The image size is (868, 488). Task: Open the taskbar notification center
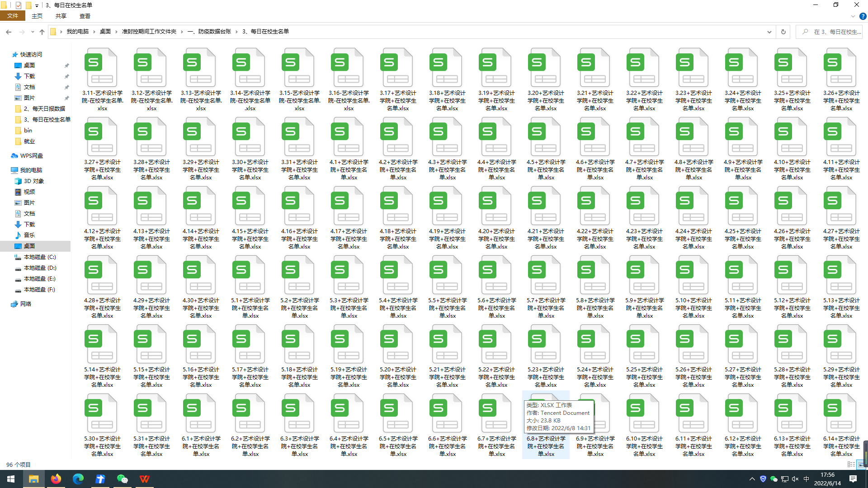853,479
